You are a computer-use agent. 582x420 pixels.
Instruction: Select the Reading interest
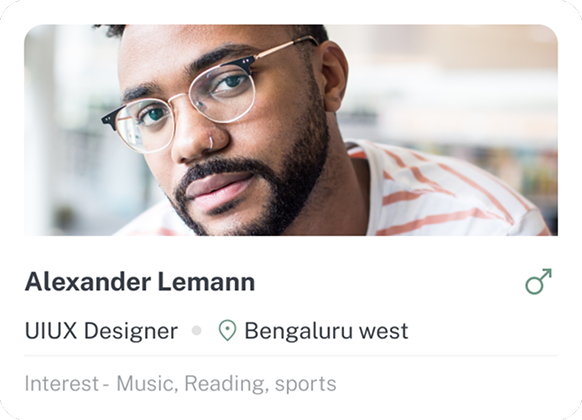(226, 384)
